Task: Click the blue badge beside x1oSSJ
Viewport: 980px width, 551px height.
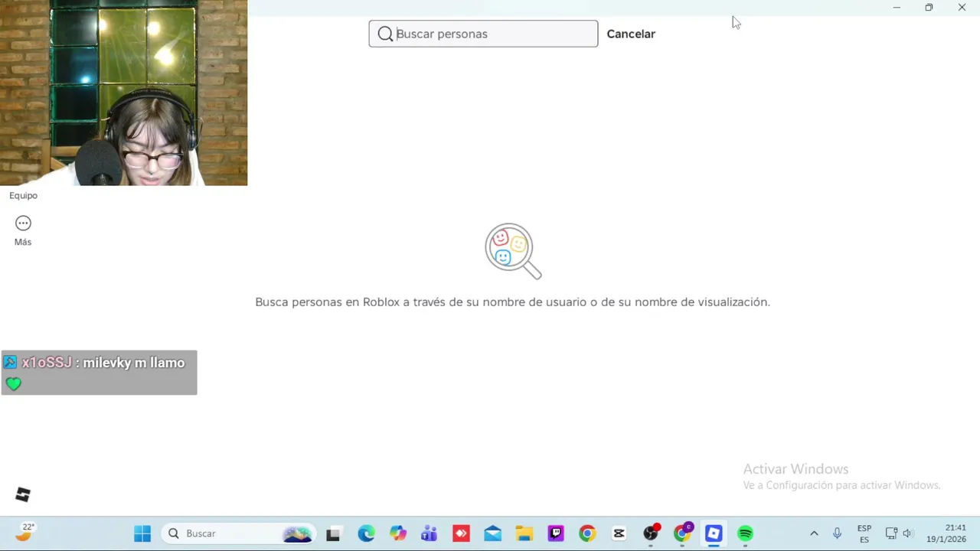Action: (x=10, y=362)
